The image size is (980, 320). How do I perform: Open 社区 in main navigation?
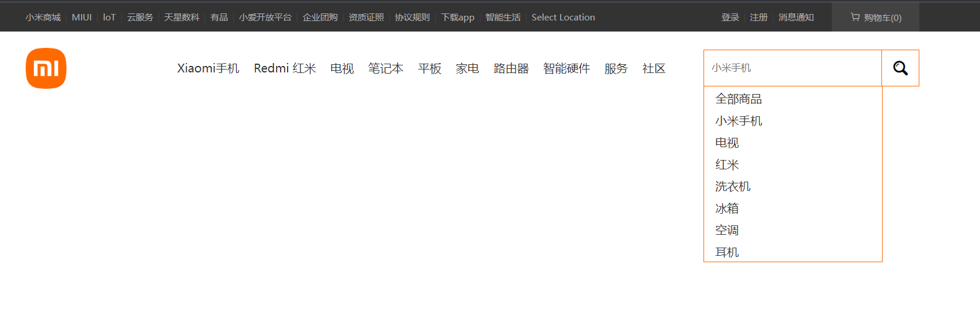coord(654,68)
